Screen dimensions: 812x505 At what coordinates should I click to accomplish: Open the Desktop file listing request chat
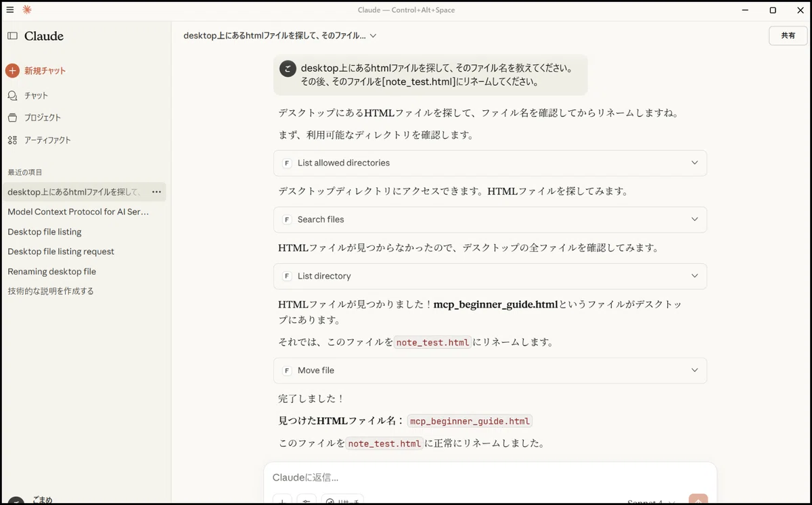pos(61,251)
